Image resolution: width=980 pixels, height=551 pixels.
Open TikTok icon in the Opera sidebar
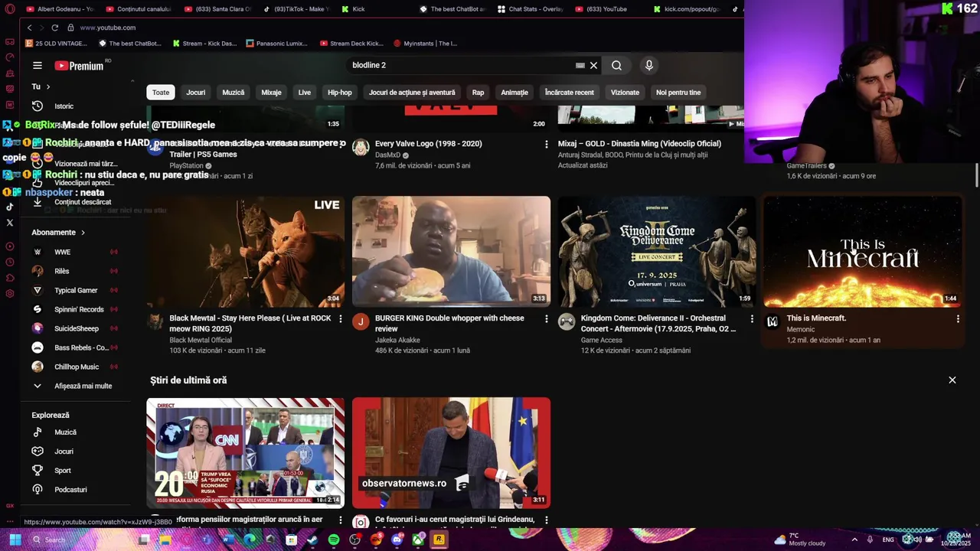[x=9, y=207]
